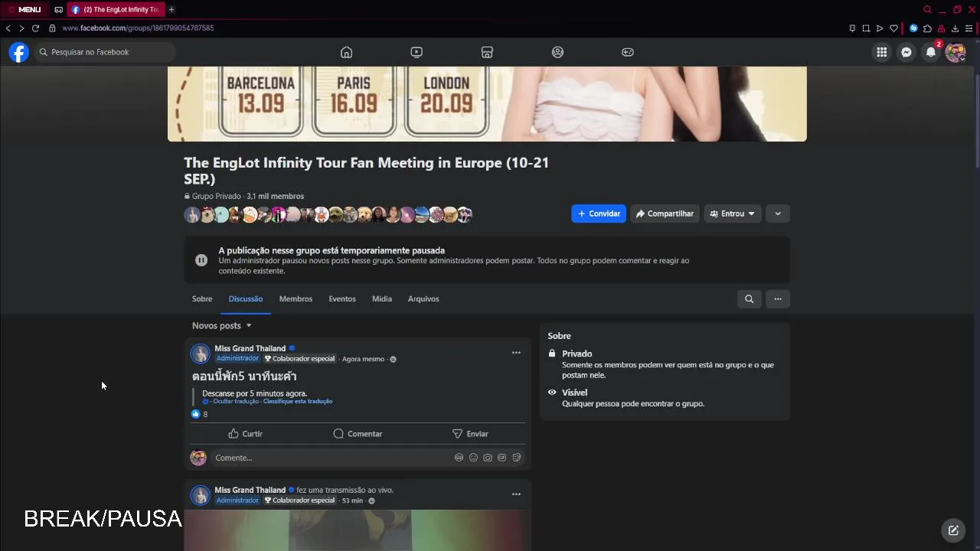Viewport: 980px width, 551px height.
Task: Open browser easy setup sliders icon
Action: 969,28
